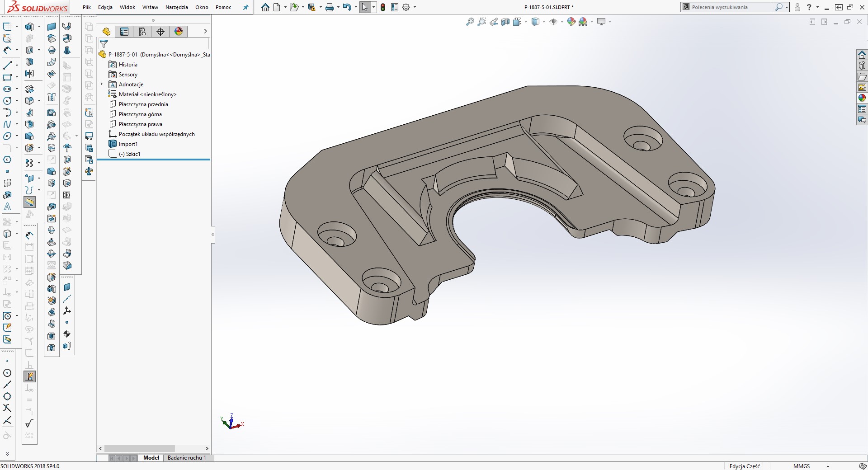Open the unit system MMGS dropdown arrow

coord(828,466)
